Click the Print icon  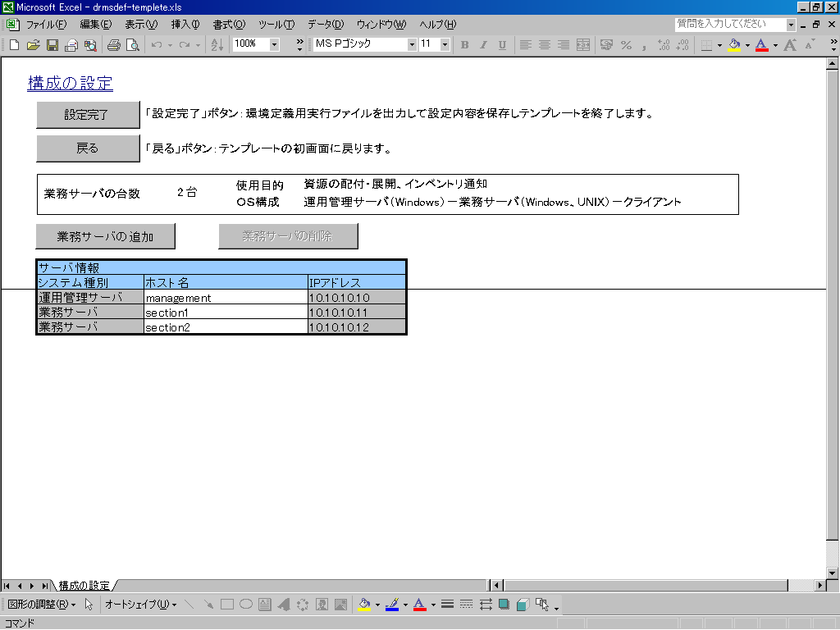click(x=113, y=45)
